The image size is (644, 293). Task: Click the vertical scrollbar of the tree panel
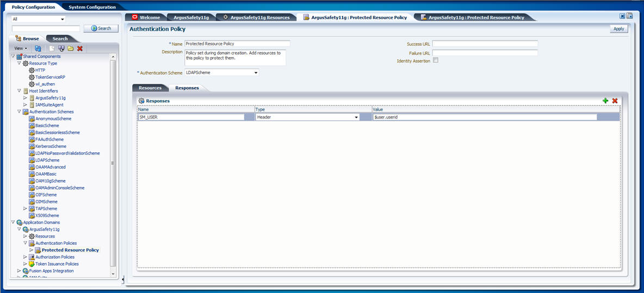[113, 163]
